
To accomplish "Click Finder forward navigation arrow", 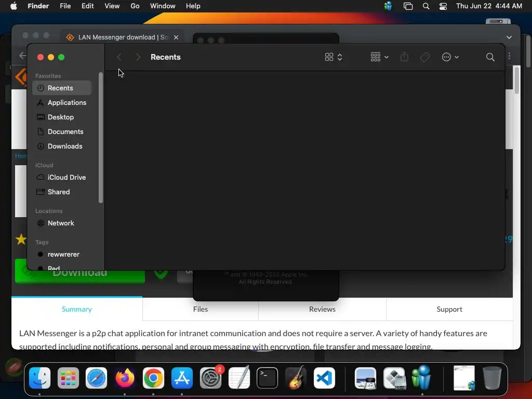I will [x=138, y=57].
